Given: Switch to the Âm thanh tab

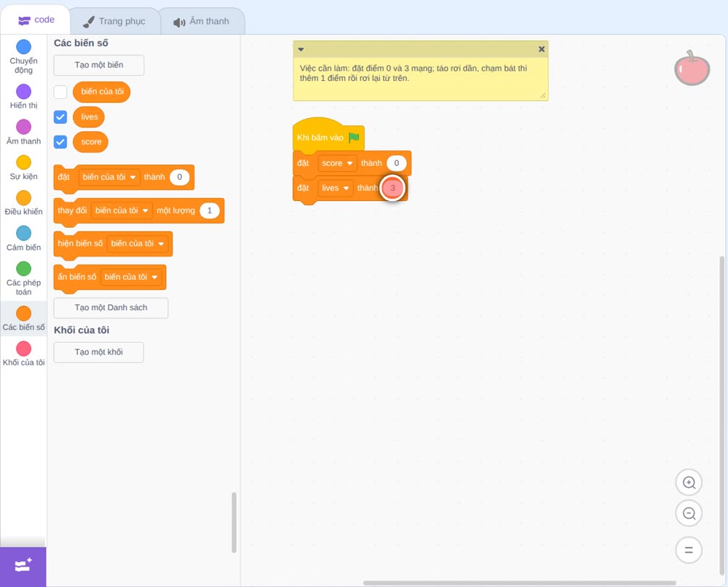Looking at the screenshot, I should pos(202,21).
